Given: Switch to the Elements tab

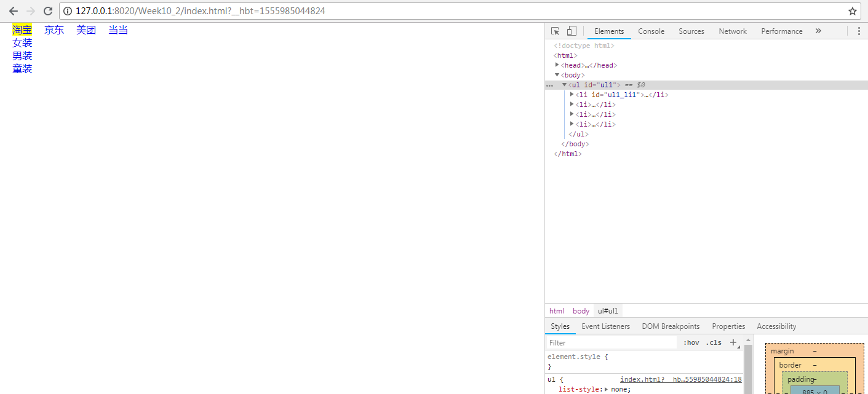Looking at the screenshot, I should (609, 31).
